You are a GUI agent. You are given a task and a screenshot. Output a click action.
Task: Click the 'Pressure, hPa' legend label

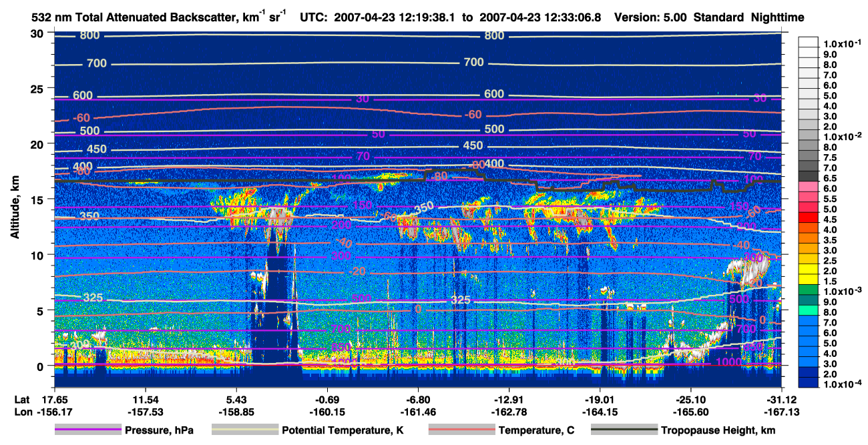coord(160,430)
